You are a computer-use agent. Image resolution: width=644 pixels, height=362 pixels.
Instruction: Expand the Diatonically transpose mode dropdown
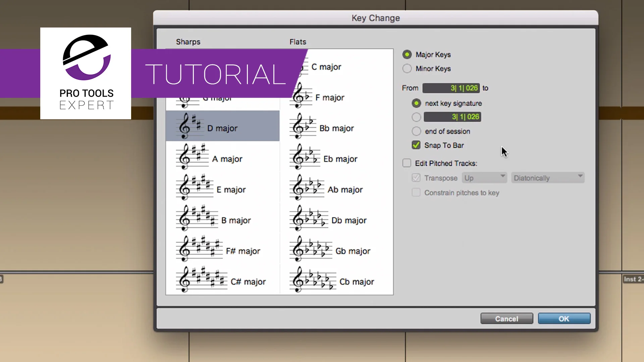[x=547, y=178]
